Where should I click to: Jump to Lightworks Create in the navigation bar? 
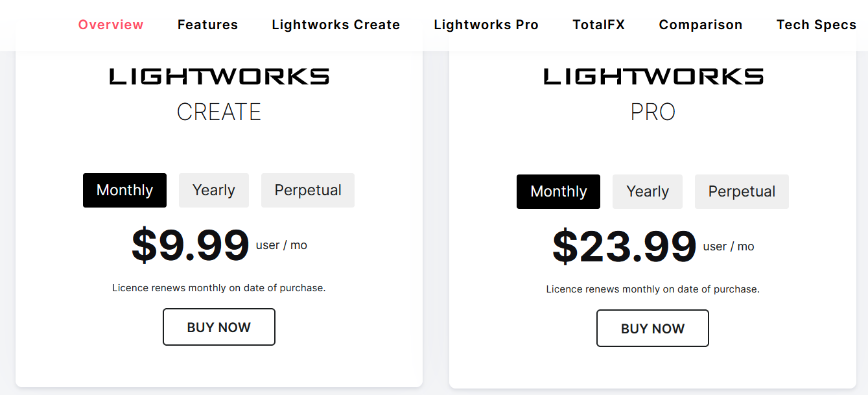[x=336, y=25]
